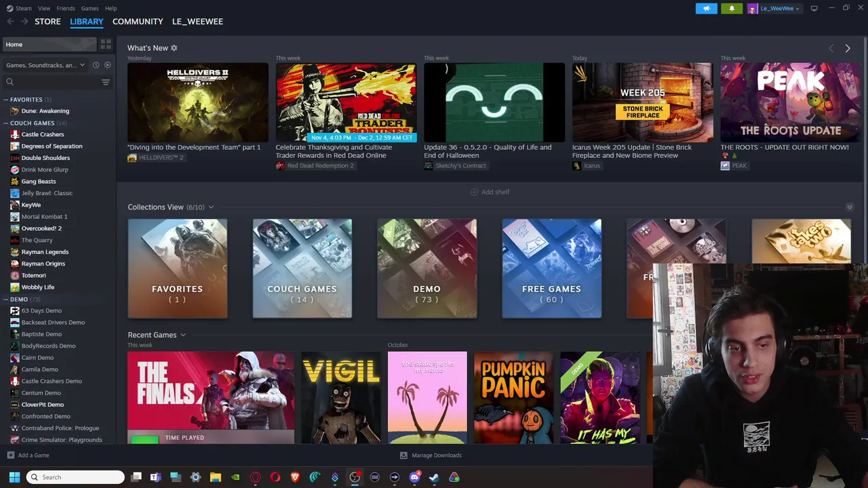Switch to the COMMUNITY tab
The width and height of the screenshot is (868, 488).
[138, 22]
